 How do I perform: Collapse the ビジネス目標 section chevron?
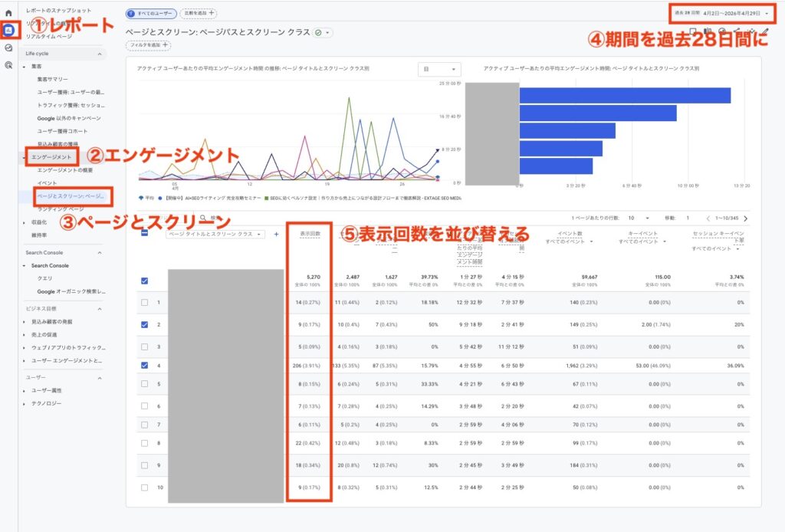click(x=100, y=309)
